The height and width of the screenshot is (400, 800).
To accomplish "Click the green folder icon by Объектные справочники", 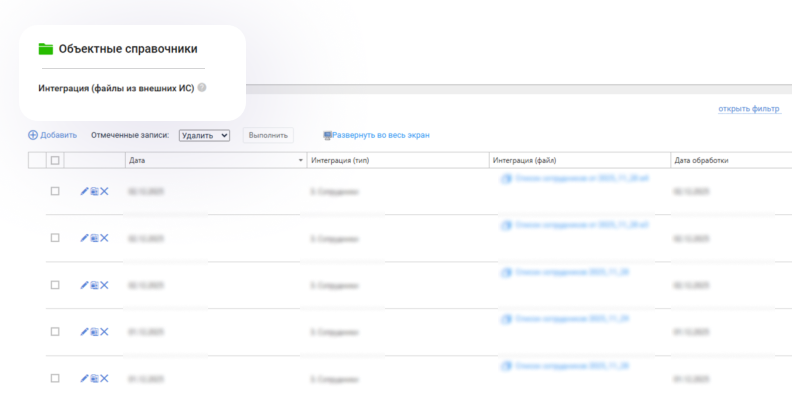I will tap(45, 48).
